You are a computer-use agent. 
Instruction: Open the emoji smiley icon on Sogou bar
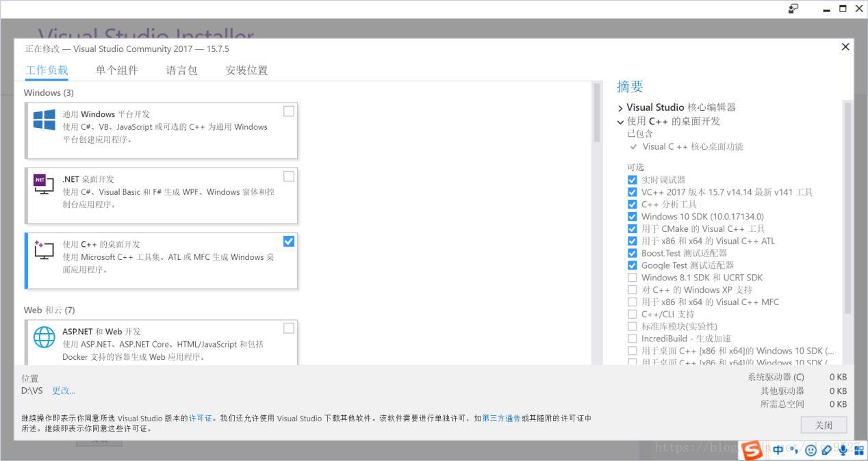click(x=810, y=450)
